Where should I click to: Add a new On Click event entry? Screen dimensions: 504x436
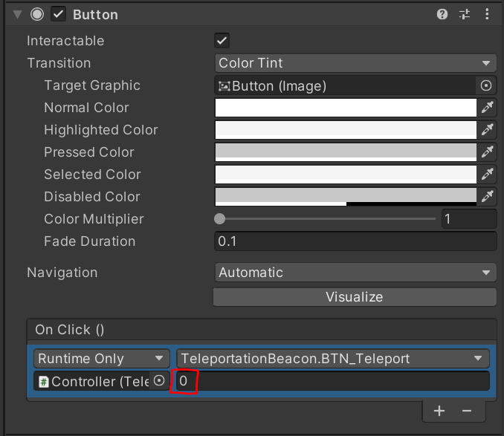tap(439, 411)
